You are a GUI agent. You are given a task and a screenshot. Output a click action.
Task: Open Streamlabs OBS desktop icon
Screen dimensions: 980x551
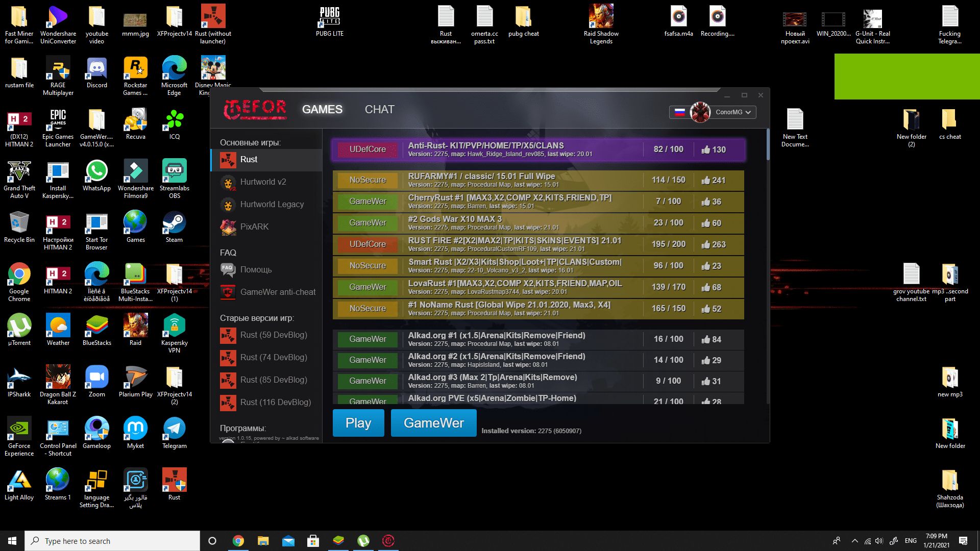174,179
